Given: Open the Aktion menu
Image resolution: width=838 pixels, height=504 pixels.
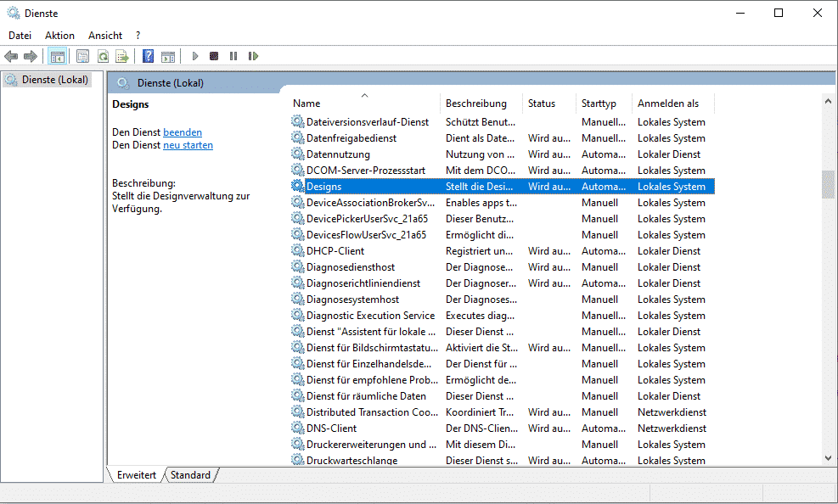Looking at the screenshot, I should click(59, 36).
